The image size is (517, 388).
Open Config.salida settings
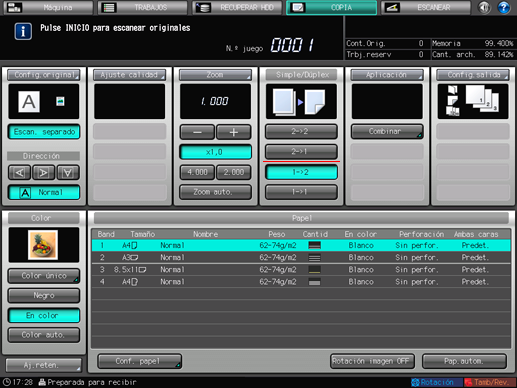pyautogui.click(x=473, y=75)
